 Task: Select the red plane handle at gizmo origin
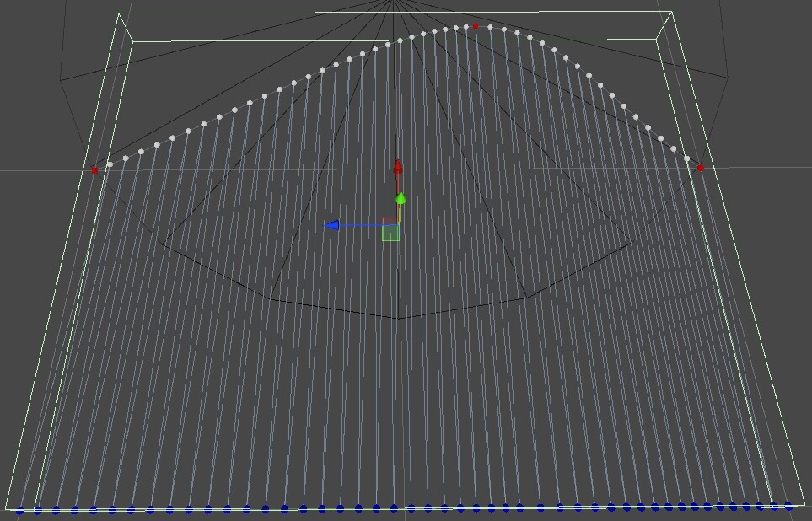(x=388, y=221)
